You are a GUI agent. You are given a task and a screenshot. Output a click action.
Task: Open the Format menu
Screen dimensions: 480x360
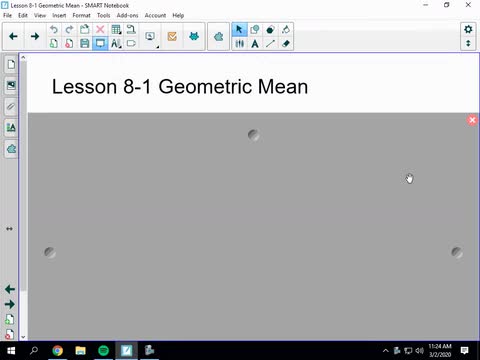click(81, 15)
